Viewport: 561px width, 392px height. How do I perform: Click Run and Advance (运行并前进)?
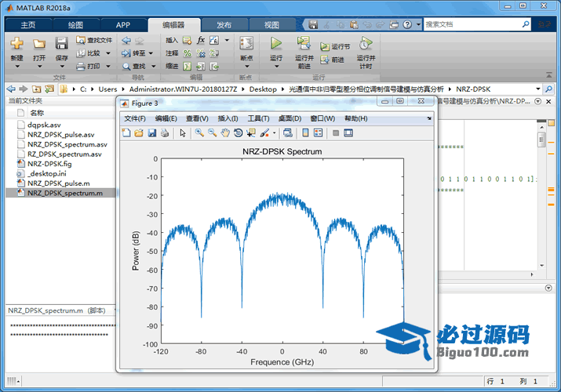click(x=304, y=53)
